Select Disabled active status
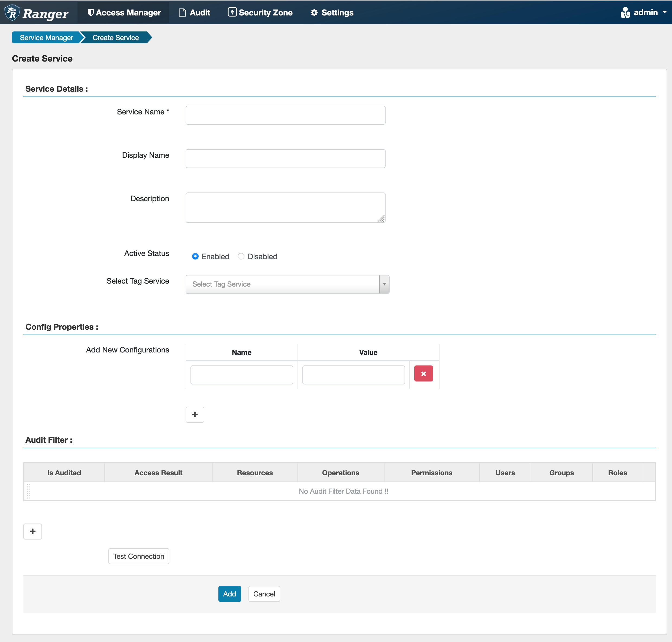 241,256
